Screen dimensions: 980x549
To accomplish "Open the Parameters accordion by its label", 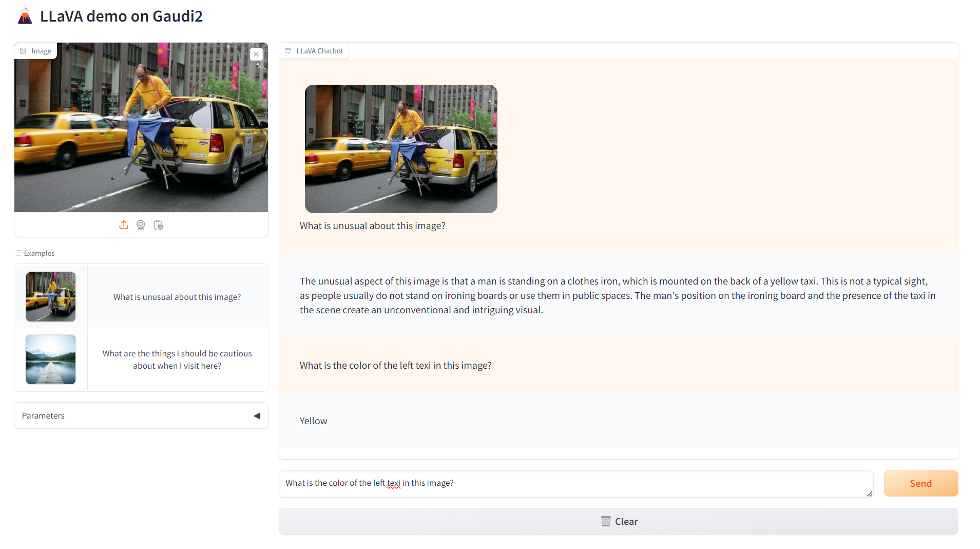I will click(x=43, y=415).
